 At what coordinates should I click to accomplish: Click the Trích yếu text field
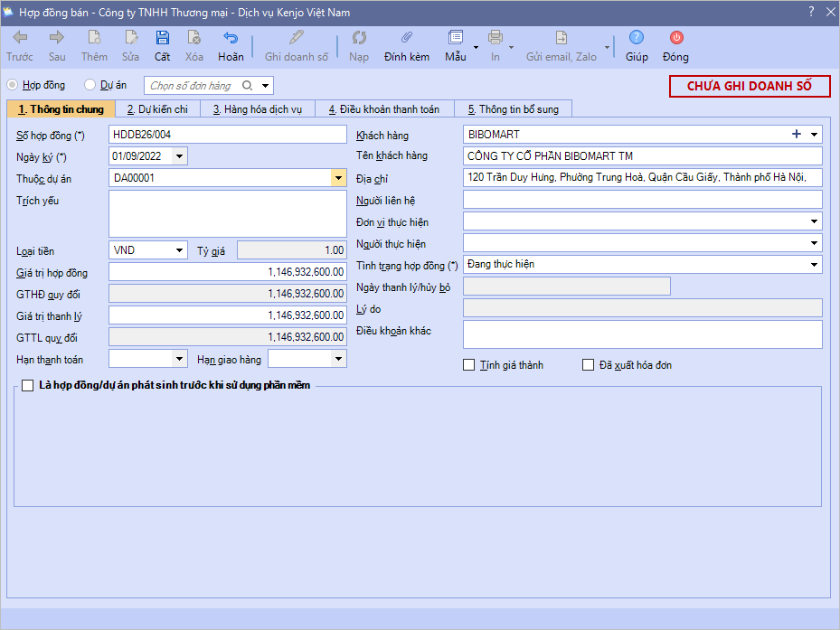coord(227,213)
